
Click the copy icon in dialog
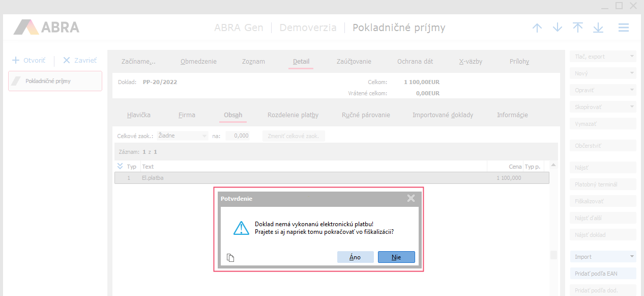[x=230, y=258]
